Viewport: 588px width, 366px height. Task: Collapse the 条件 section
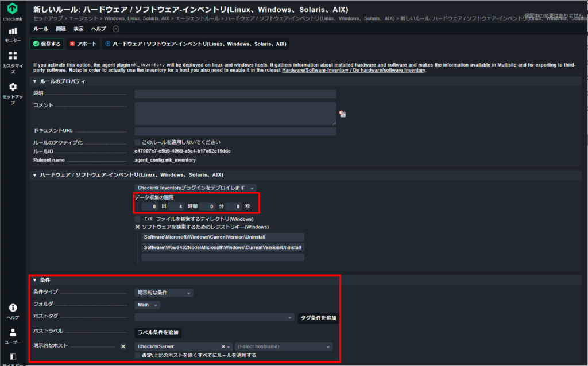(35, 280)
